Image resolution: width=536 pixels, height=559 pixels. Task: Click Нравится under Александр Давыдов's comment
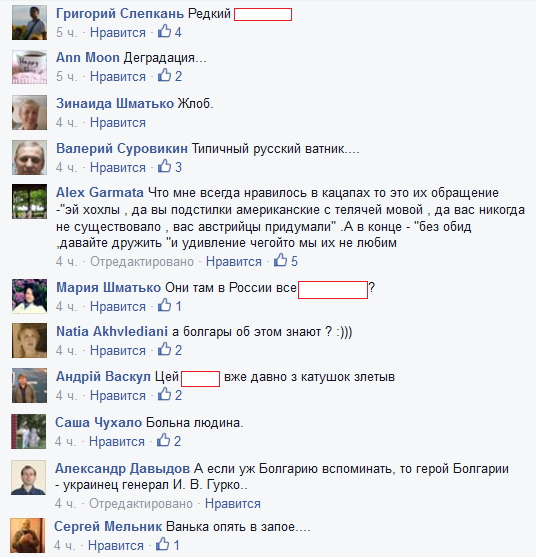pyautogui.click(x=233, y=504)
